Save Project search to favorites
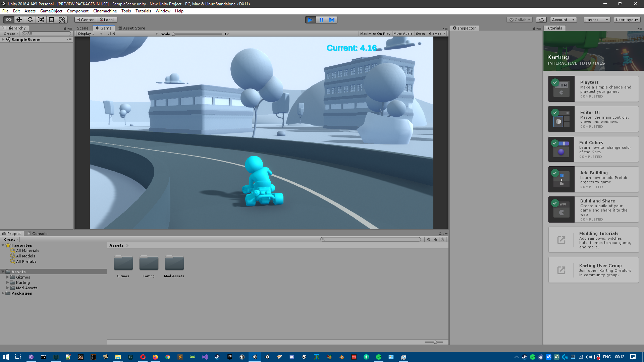This screenshot has width=644, height=362. click(x=443, y=239)
